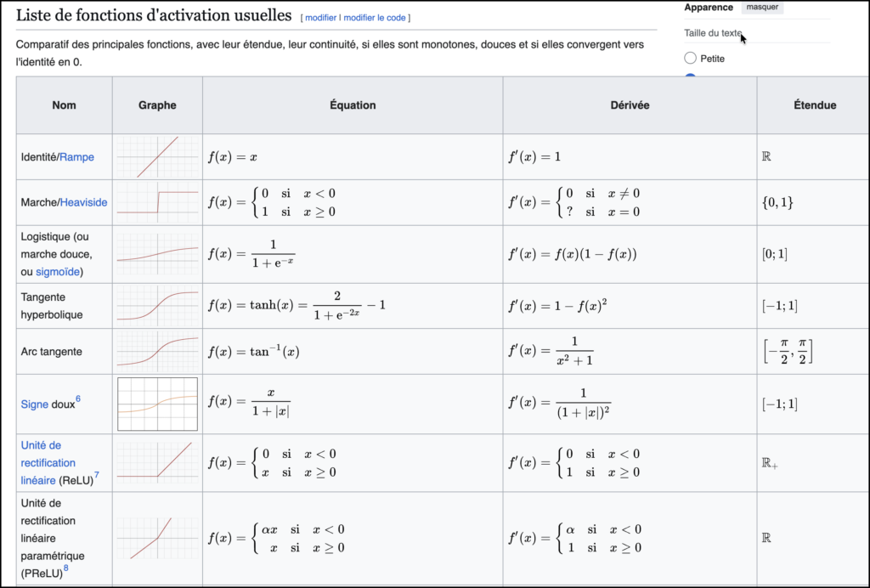Jump to footnote 7 next to ReLU
The width and height of the screenshot is (870, 588).
click(96, 475)
